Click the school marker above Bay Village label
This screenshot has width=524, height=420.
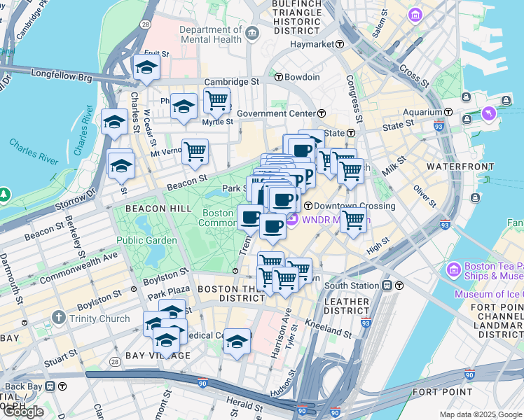pyautogui.click(x=166, y=342)
